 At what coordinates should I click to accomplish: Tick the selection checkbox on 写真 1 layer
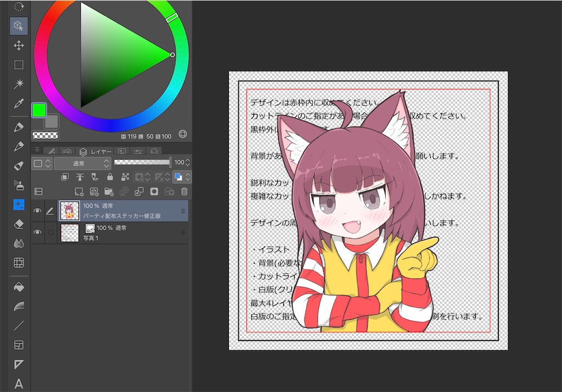(x=51, y=232)
